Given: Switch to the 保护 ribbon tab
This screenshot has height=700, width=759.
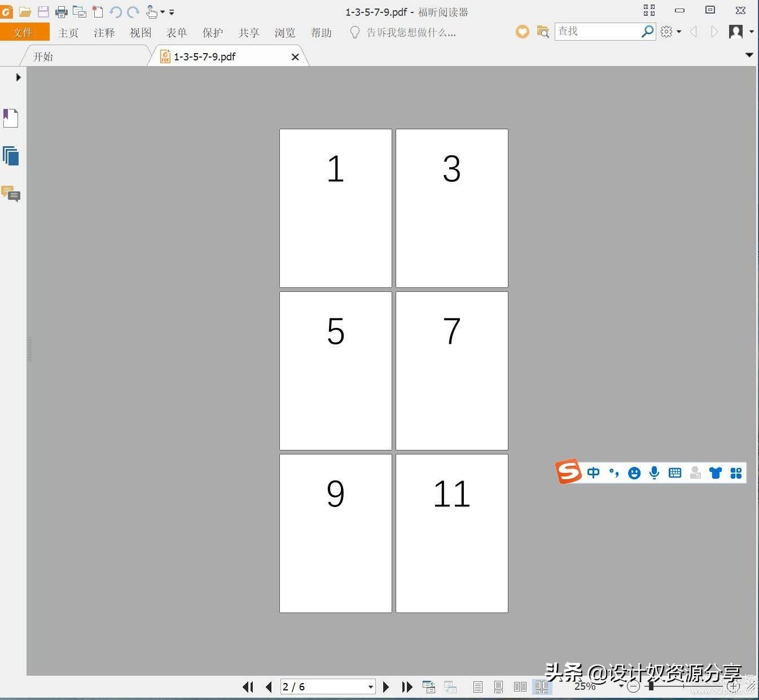Looking at the screenshot, I should 213,33.
